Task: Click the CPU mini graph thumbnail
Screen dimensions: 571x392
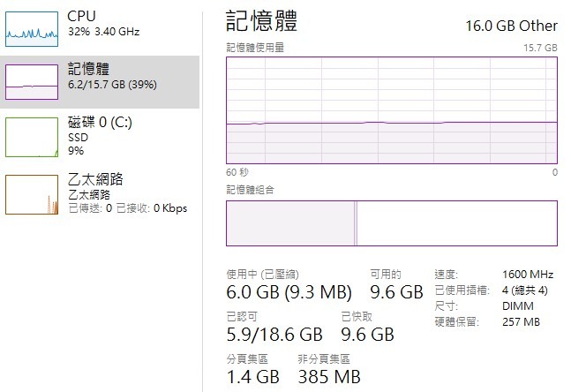Action: click(33, 27)
